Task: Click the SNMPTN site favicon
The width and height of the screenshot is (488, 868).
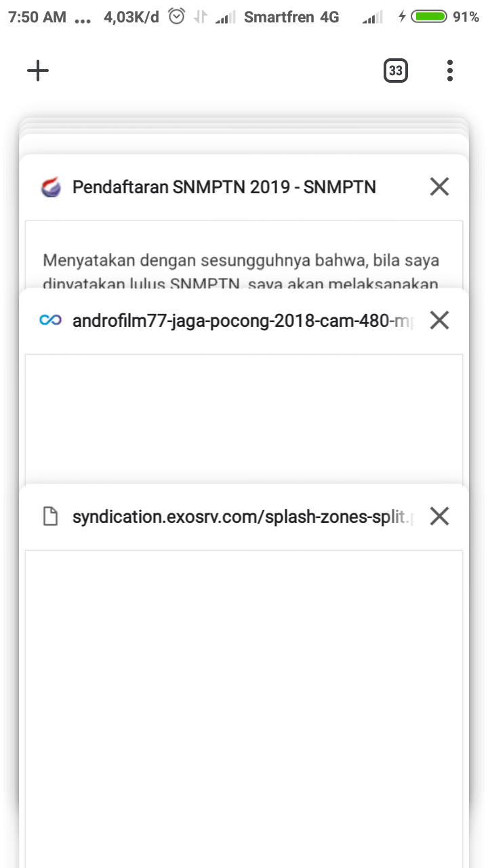Action: pyautogui.click(x=51, y=187)
